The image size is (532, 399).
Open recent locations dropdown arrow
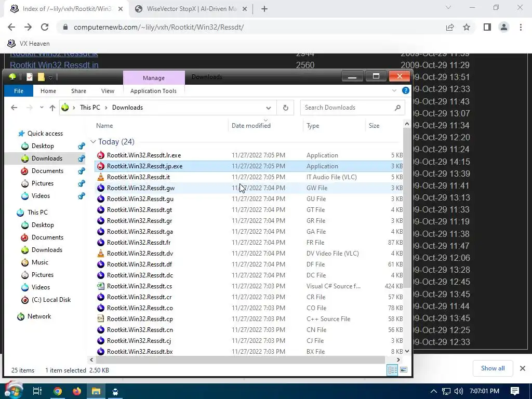(x=42, y=108)
